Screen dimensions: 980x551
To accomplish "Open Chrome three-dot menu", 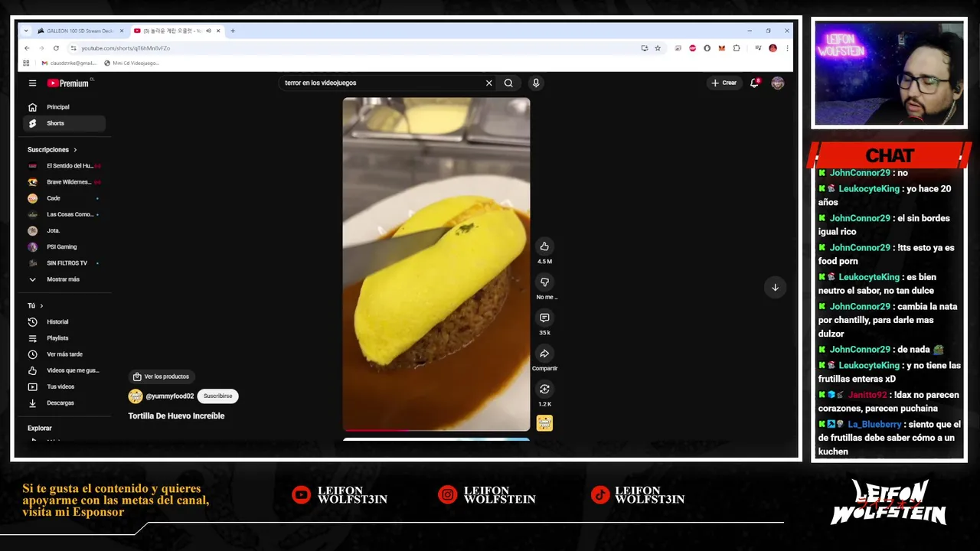I will 787,48.
